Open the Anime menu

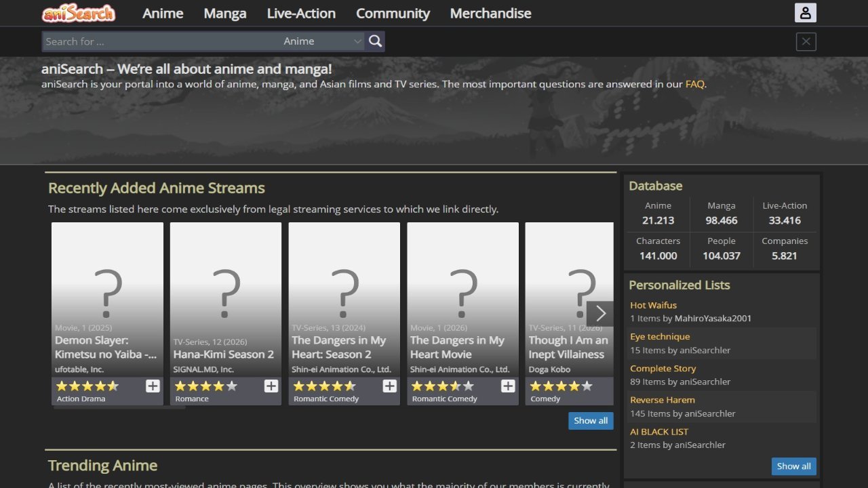click(x=163, y=13)
